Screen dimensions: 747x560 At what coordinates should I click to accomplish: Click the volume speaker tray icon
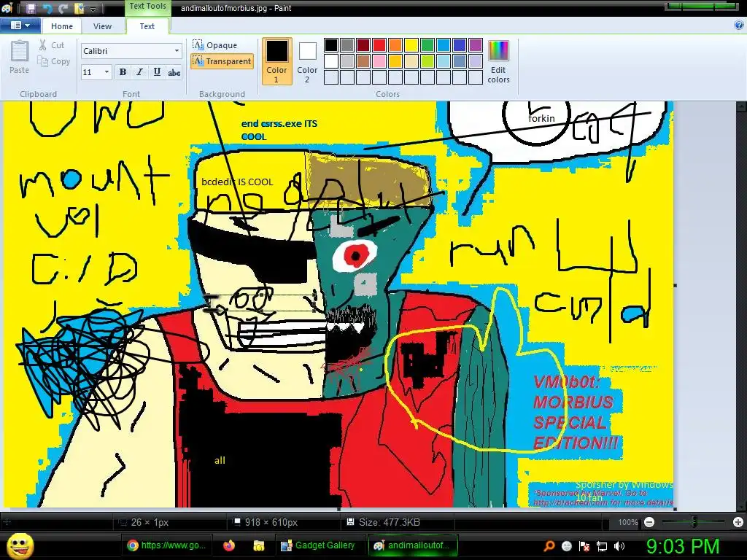(619, 546)
